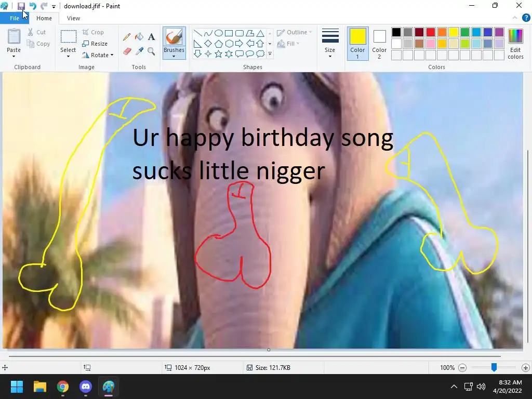Viewport: 532px width, 399px height.
Task: Open Discord from the taskbar
Action: click(x=86, y=387)
